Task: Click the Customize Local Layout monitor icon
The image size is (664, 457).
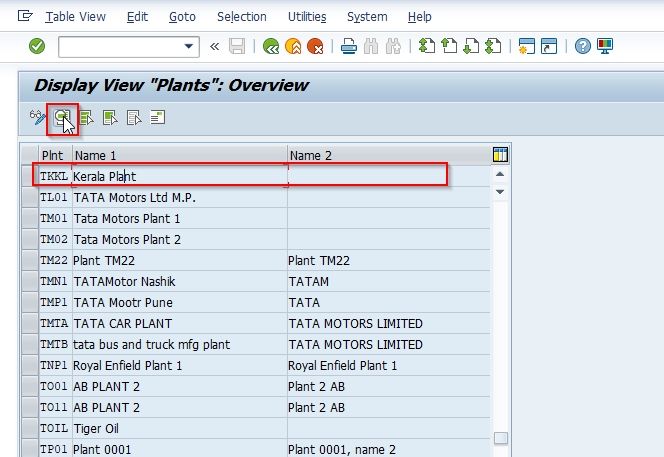Action: (605, 46)
